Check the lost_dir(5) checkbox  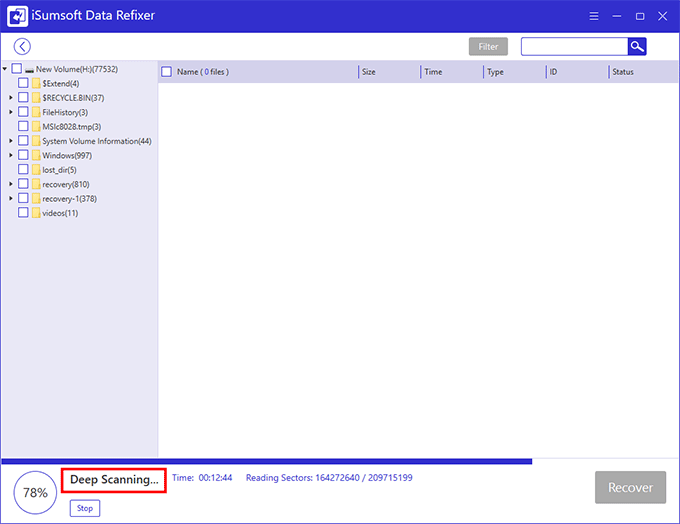click(23, 169)
